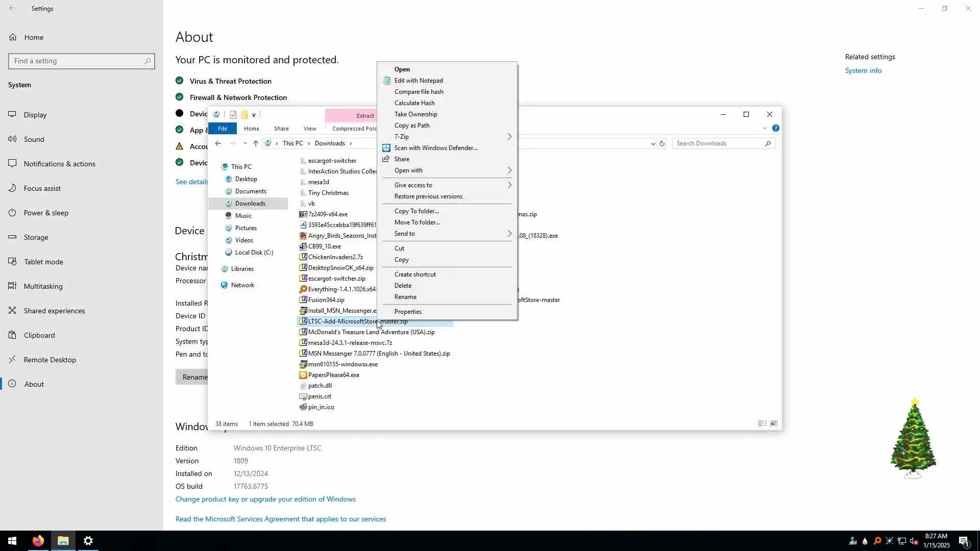Open the Customize Quick Access Toolbar dropdown
Image resolution: width=980 pixels, height=551 pixels.
(x=254, y=115)
